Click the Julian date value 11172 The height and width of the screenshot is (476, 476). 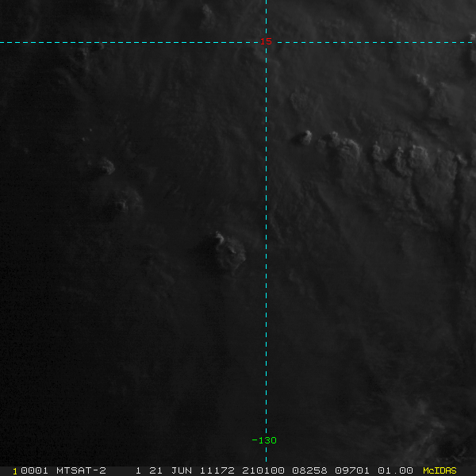tap(217, 470)
